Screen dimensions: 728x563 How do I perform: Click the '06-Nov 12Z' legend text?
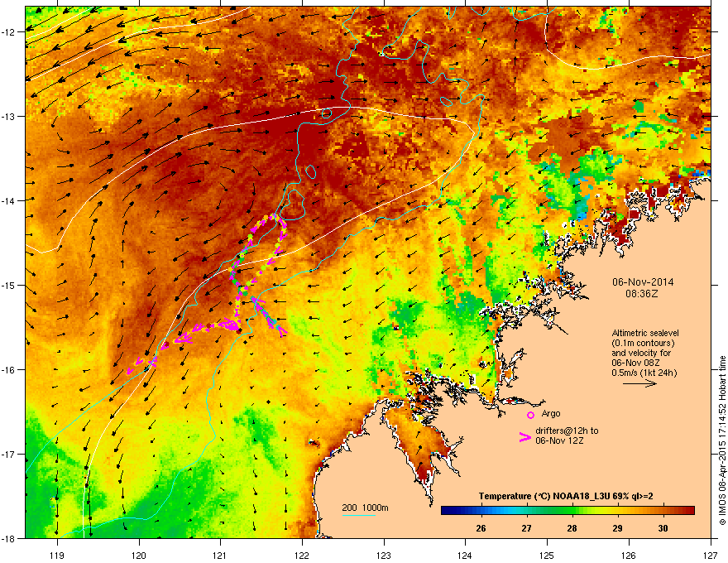coord(559,440)
